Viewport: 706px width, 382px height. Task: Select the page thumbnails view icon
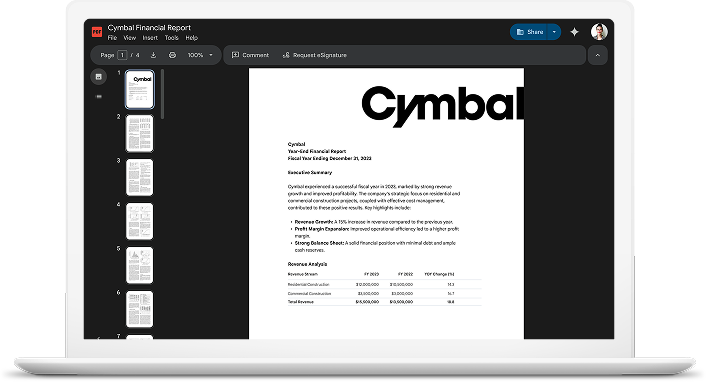point(99,77)
